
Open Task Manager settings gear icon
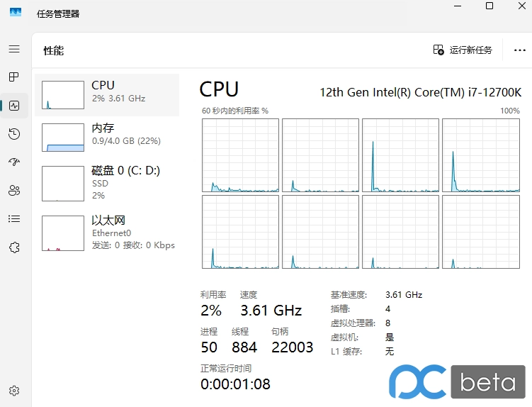click(14, 391)
